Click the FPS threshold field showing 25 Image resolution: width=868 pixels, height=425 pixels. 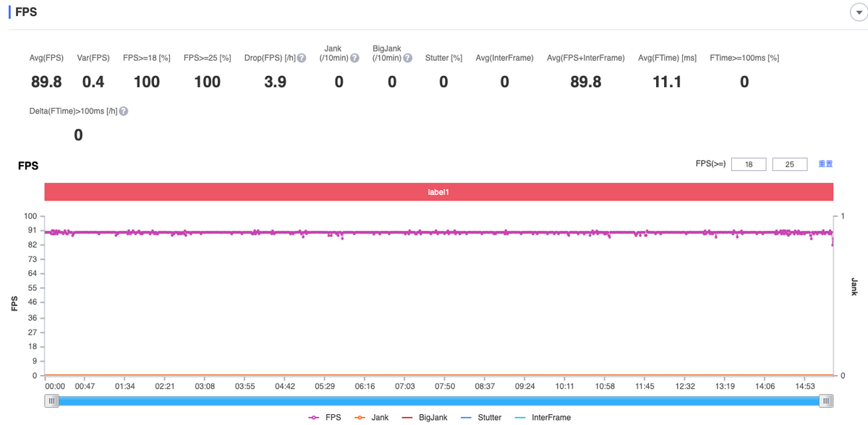coord(790,164)
